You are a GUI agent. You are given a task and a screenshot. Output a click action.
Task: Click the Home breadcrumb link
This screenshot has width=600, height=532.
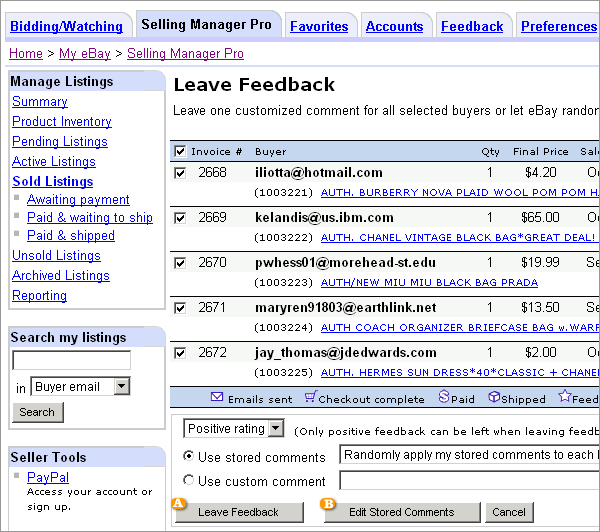pos(26,53)
